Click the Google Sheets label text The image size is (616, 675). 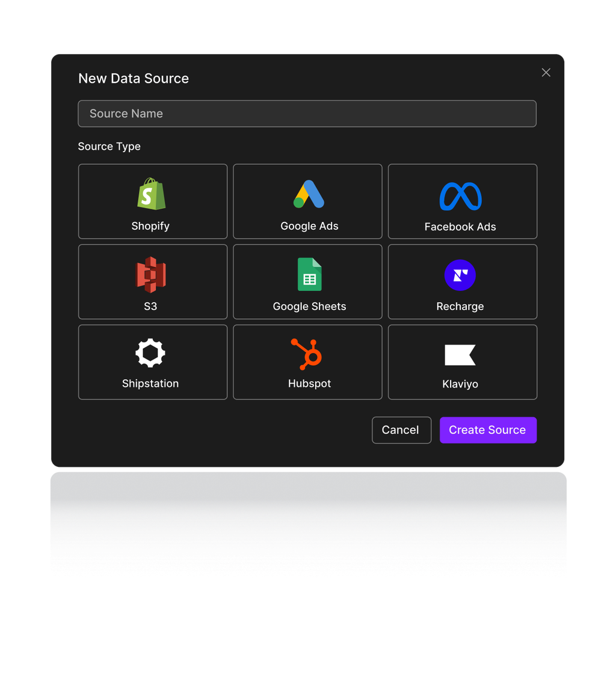click(309, 306)
